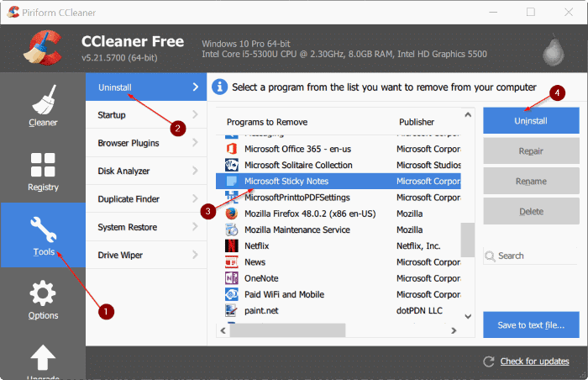Image resolution: width=588 pixels, height=380 pixels.
Task: Click the blue information icon
Action: point(220,87)
